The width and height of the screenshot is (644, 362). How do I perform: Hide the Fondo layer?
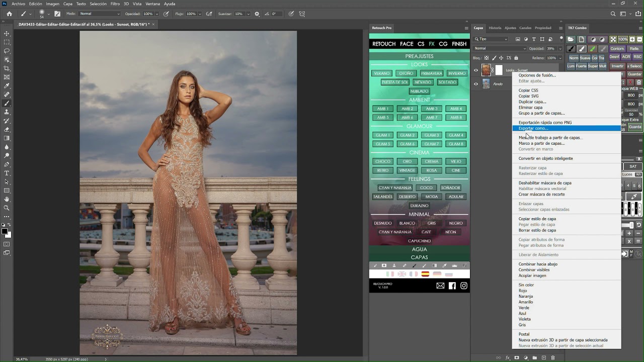(476, 84)
